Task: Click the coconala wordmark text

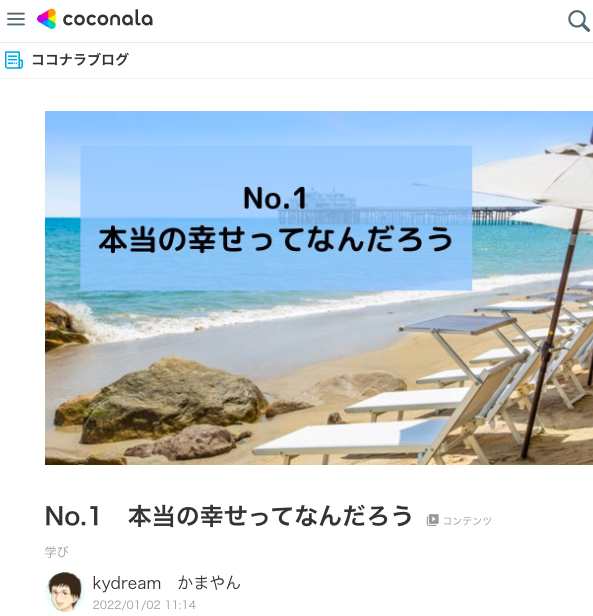Action: point(108,19)
